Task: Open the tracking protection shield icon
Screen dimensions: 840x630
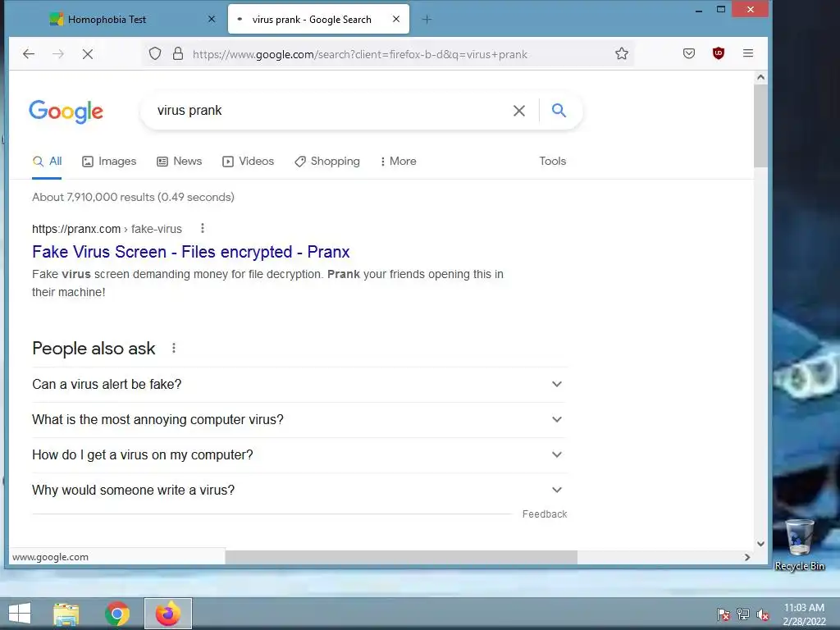Action: click(x=155, y=53)
